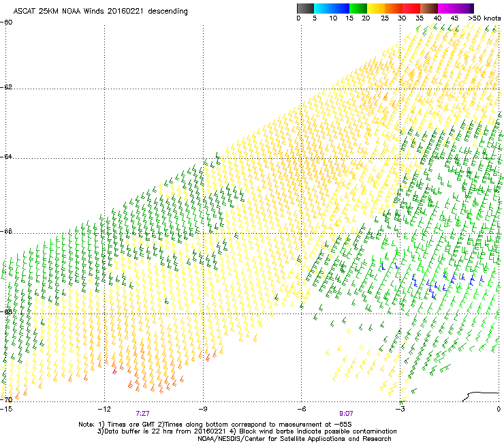Click the '-9' longitude axis label

[x=203, y=409]
